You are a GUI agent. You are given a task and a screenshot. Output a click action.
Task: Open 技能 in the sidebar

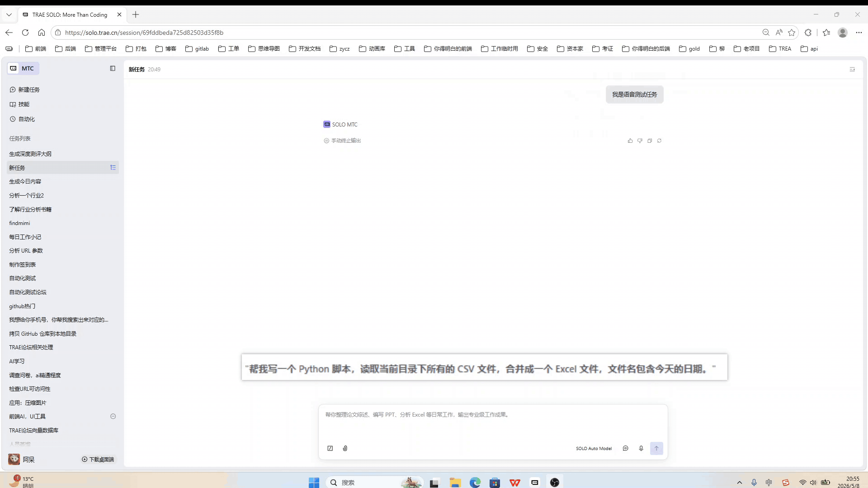19,104
